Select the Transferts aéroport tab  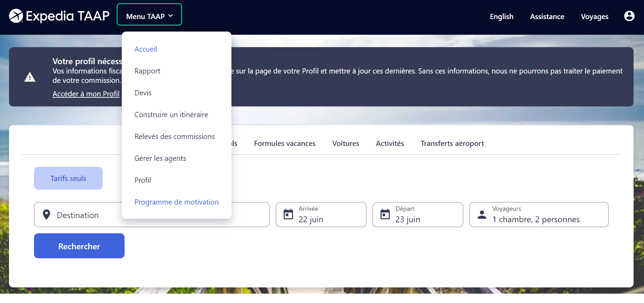point(452,144)
